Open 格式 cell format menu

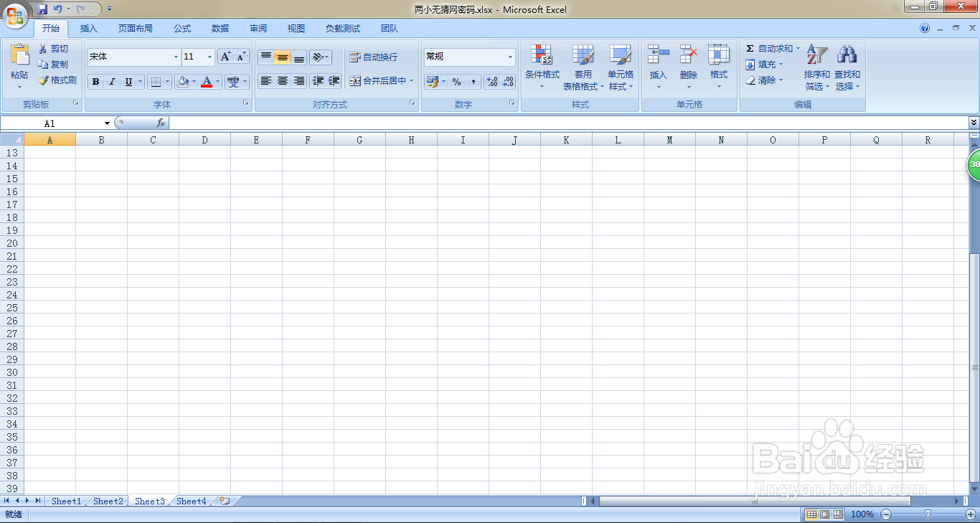tap(719, 67)
